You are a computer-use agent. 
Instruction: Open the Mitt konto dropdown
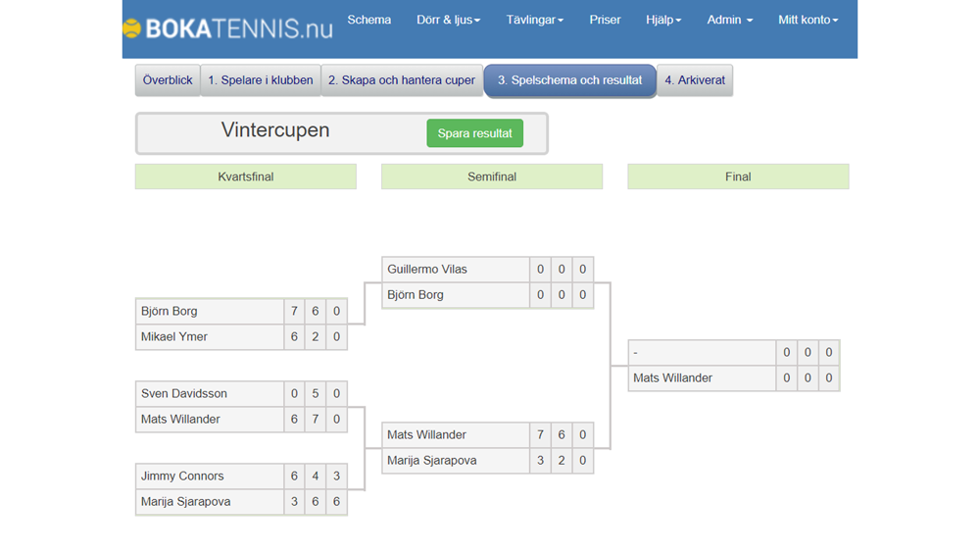pyautogui.click(x=808, y=20)
